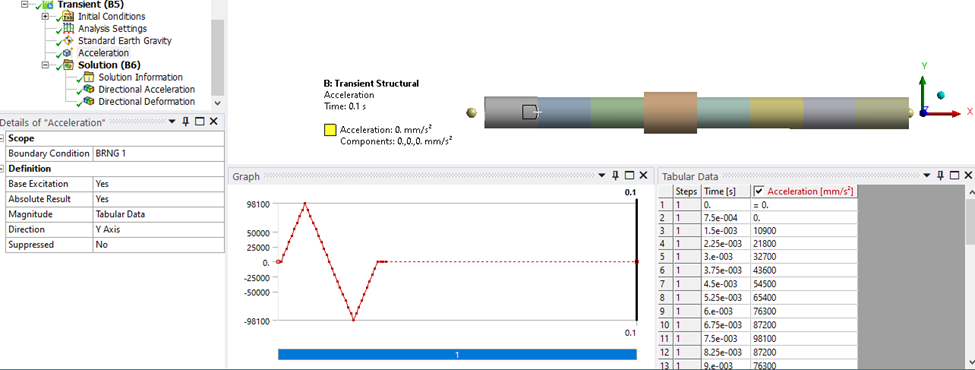Select the Standard Earth Gravity icon
The image size is (975, 370).
click(69, 41)
